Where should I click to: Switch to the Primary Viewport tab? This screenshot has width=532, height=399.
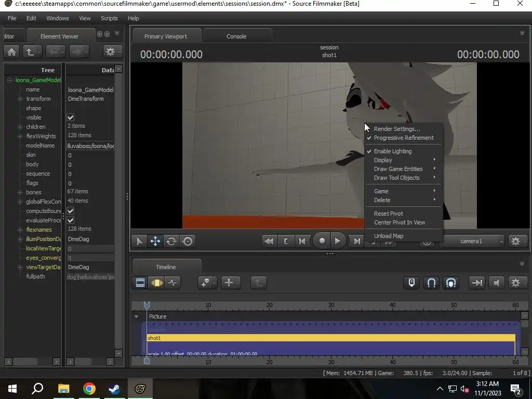(x=166, y=36)
